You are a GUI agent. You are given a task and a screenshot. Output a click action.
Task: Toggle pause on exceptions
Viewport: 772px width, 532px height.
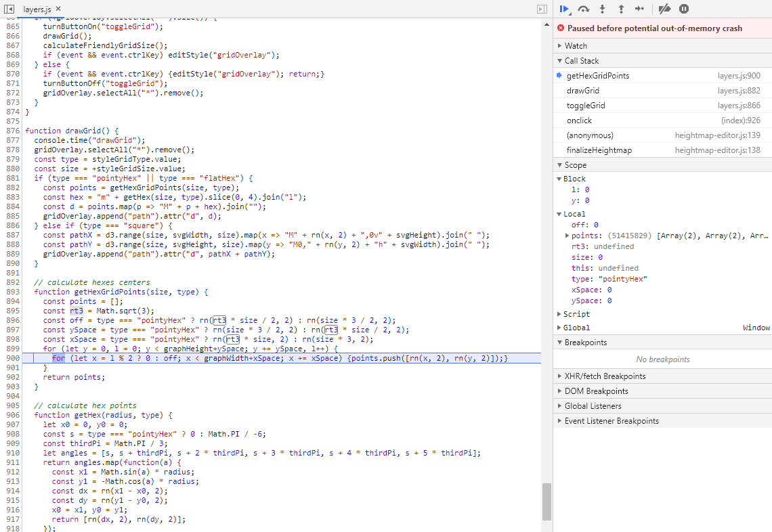coord(684,9)
